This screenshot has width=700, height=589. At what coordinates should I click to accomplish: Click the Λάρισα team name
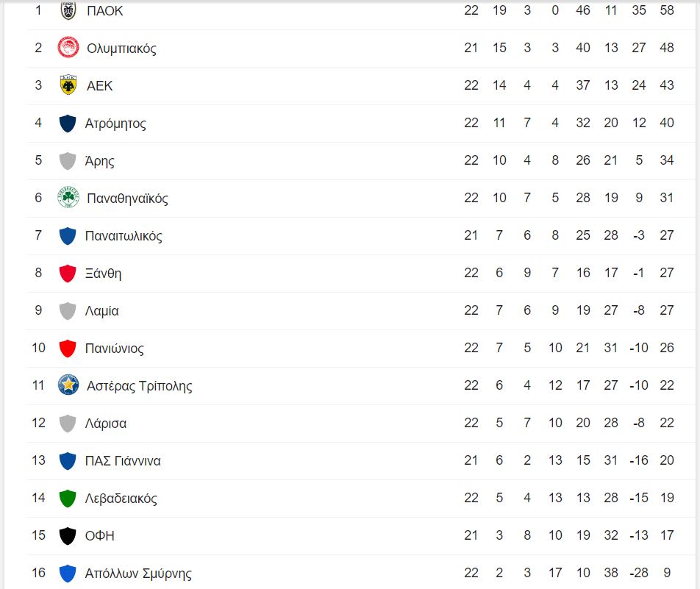pyautogui.click(x=106, y=424)
